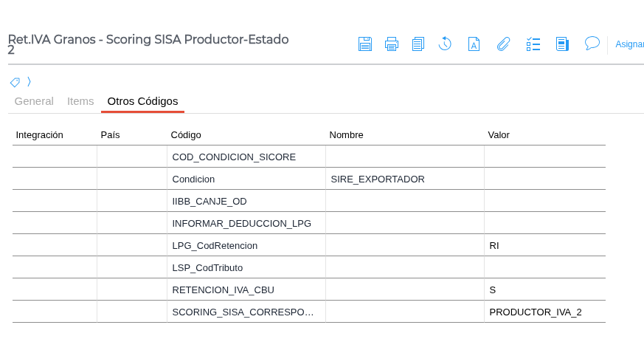Expand the chevron next to tag icon

29,81
